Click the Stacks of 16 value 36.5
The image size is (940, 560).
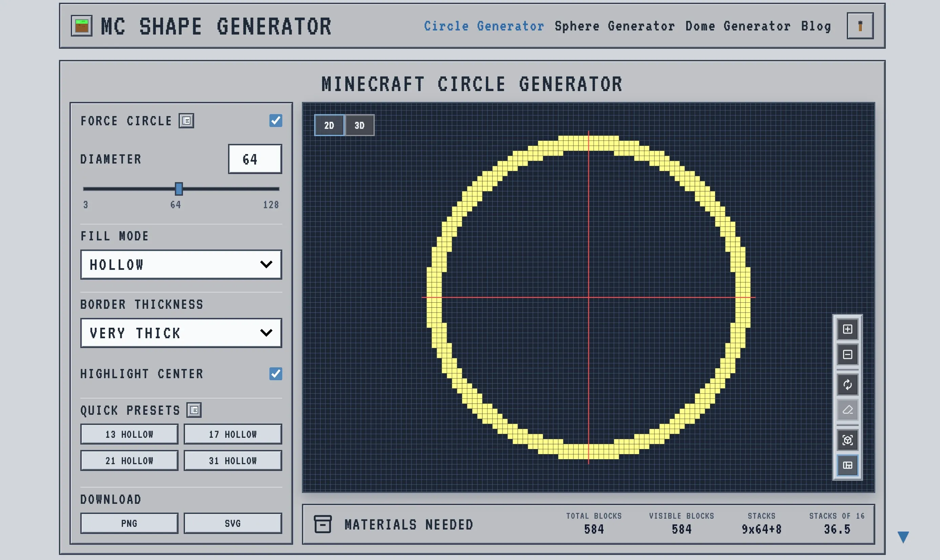pyautogui.click(x=837, y=530)
